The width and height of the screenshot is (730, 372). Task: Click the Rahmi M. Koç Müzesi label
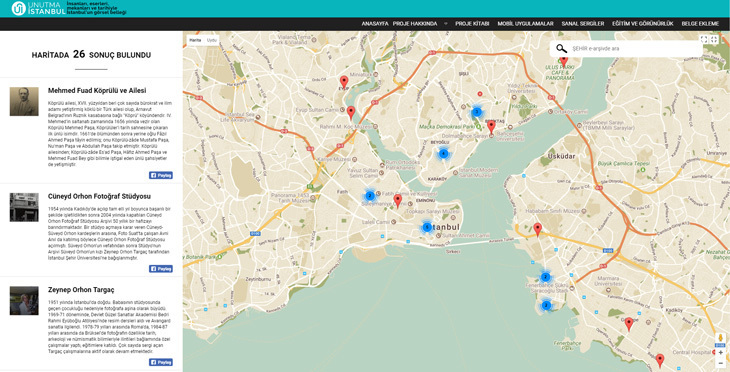point(345,127)
